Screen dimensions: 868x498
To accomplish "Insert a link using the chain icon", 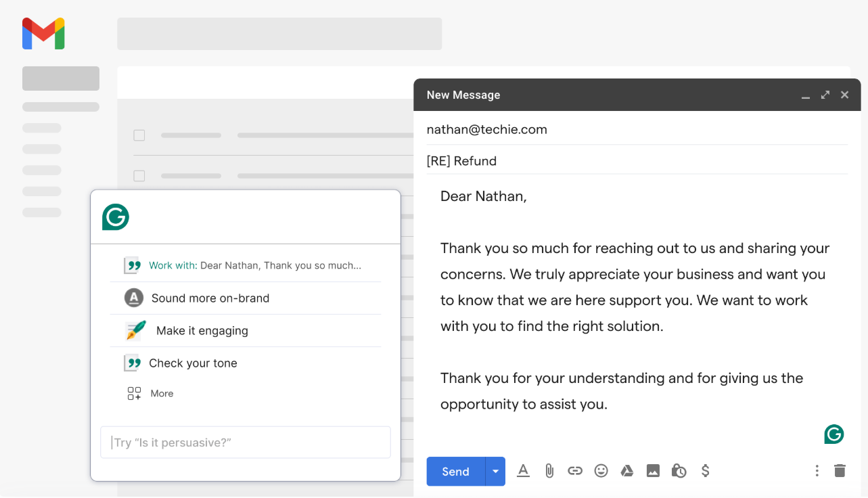I will click(x=575, y=471).
